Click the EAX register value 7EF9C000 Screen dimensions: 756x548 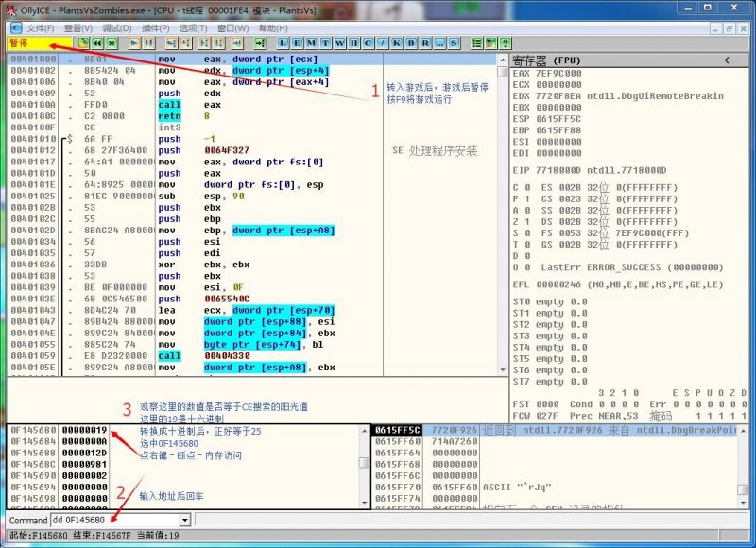coord(558,74)
